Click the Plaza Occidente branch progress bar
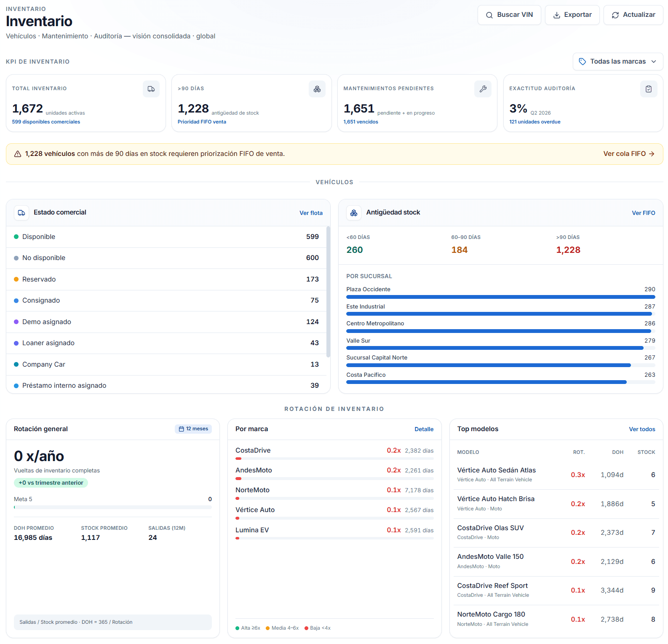 pyautogui.click(x=500, y=297)
